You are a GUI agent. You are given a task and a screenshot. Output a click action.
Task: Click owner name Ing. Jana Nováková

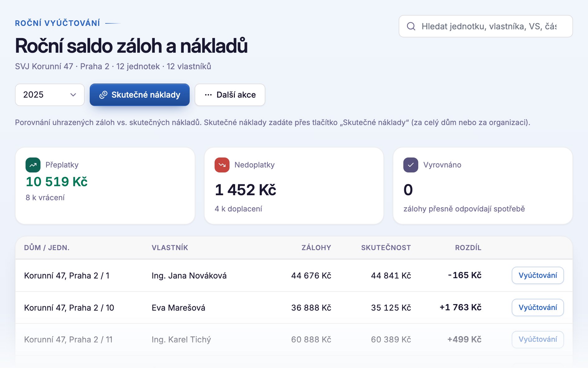tap(189, 276)
